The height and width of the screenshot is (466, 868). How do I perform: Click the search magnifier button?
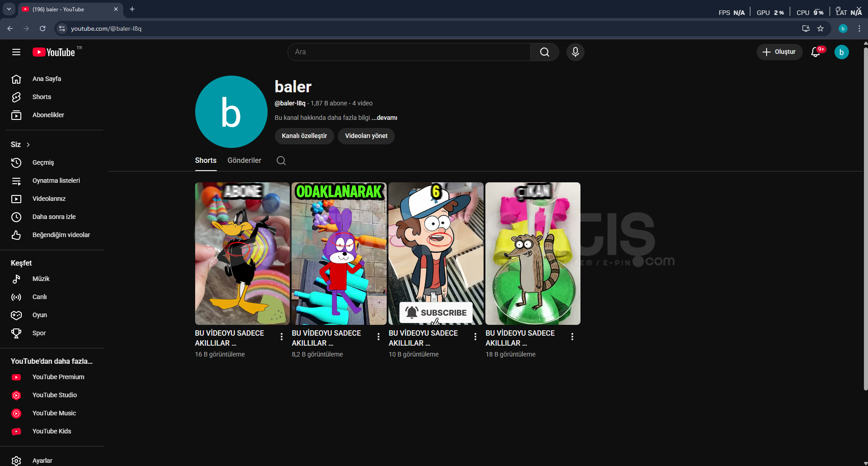pos(545,52)
